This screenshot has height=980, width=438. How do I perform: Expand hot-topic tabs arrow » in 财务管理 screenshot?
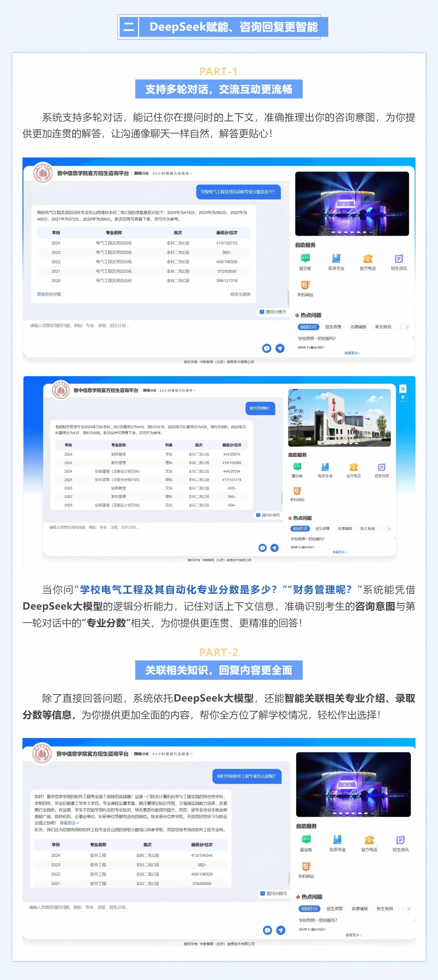coord(389,529)
